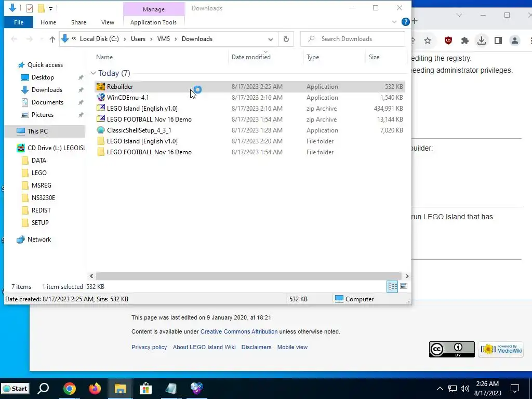Image resolution: width=532 pixels, height=399 pixels.
Task: Click Properties icon in quick access toolbar
Action: 30,8
